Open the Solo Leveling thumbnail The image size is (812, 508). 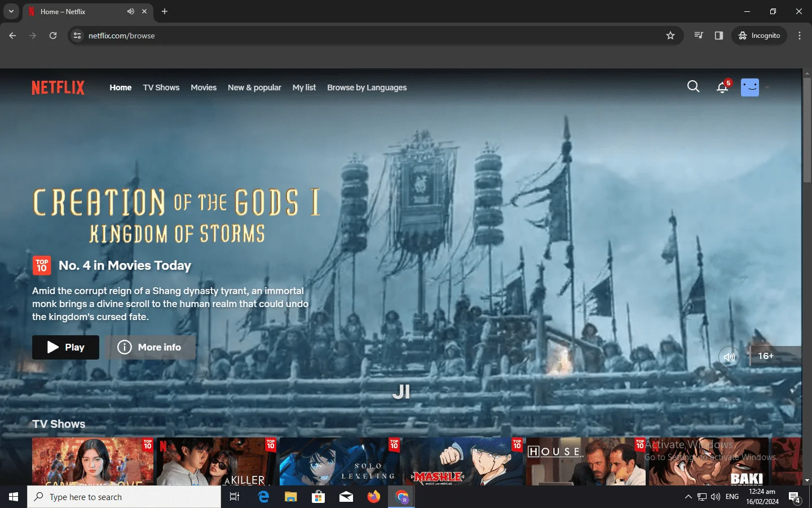[339, 461]
